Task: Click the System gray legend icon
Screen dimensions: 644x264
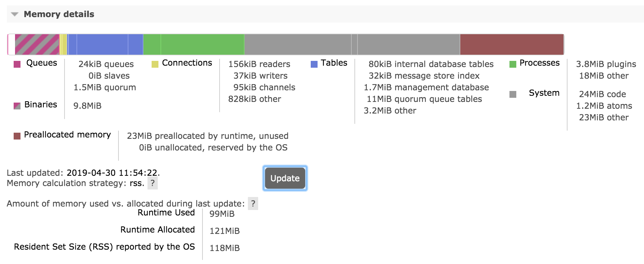Action: click(x=512, y=93)
